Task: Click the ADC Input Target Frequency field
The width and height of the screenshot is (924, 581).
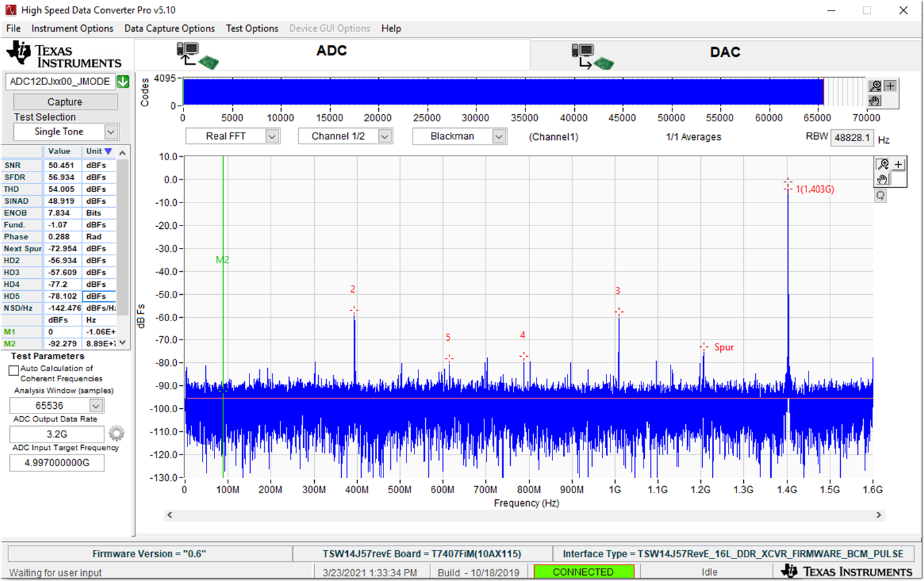Action: click(57, 463)
